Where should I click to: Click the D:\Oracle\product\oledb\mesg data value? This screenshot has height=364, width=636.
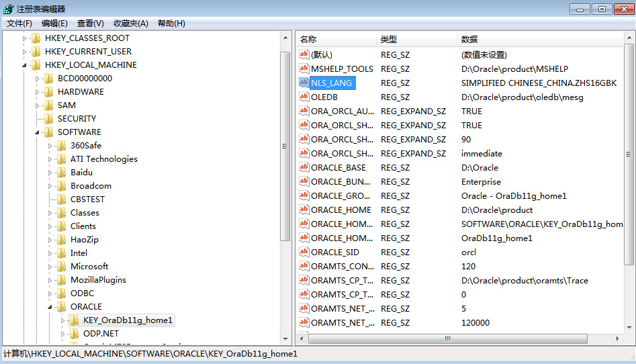click(x=522, y=97)
